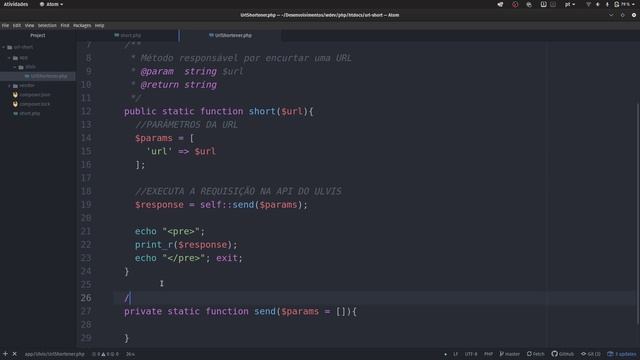The image size is (640, 360).
Task: Click the app folder icon
Action: pos(15,58)
